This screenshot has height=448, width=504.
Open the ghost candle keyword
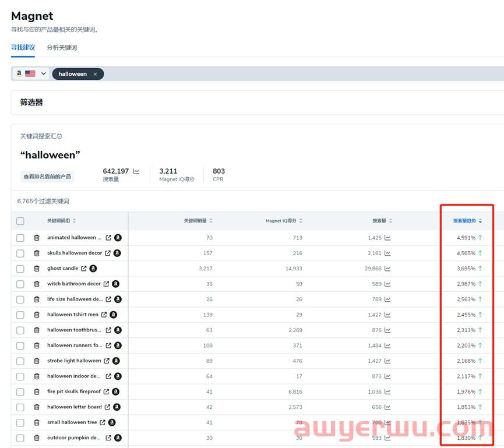[63, 269]
